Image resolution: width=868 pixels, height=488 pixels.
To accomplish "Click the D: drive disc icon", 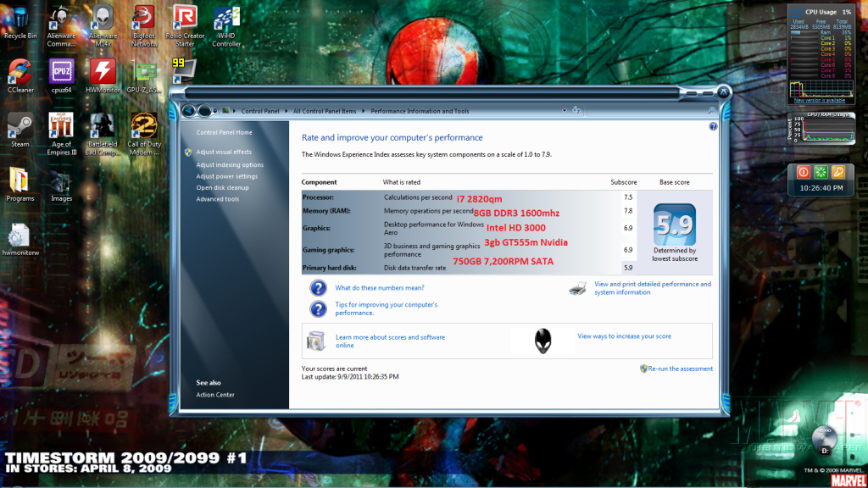I will pos(825,440).
